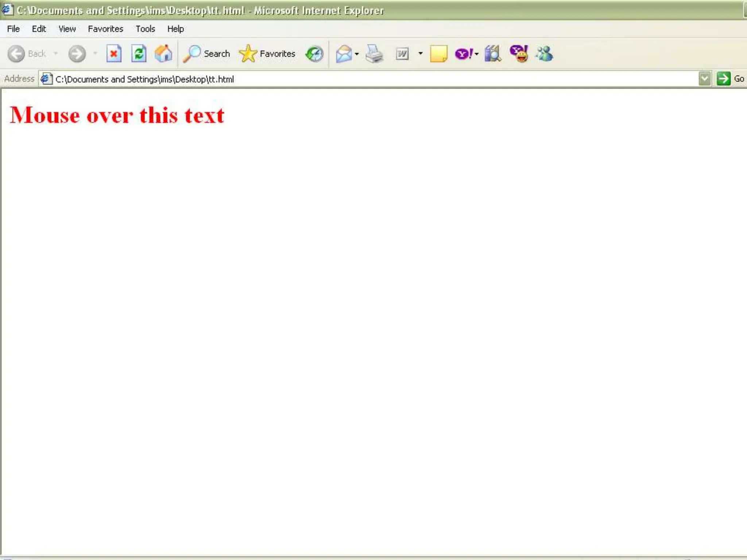This screenshot has width=747, height=560.
Task: Open the History clock icon
Action: [314, 54]
